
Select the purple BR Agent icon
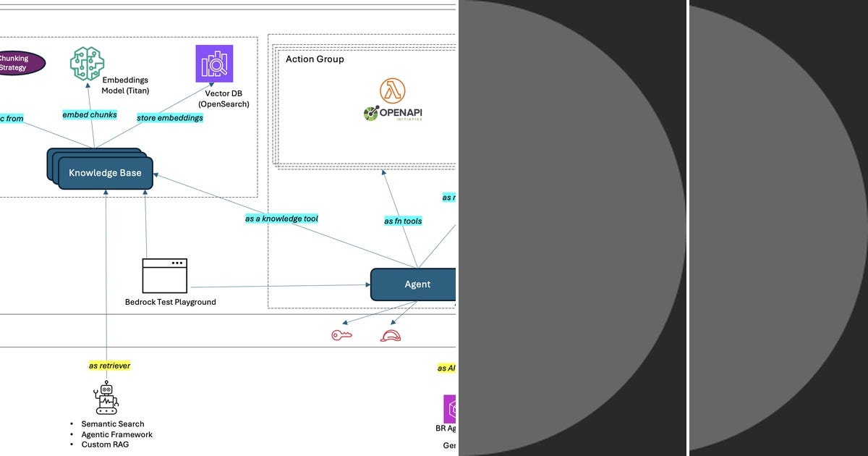click(452, 408)
